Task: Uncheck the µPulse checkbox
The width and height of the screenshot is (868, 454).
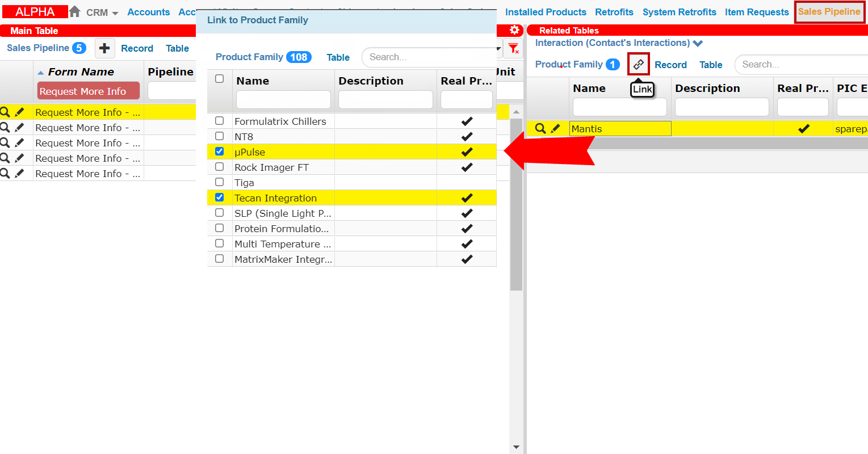Action: click(x=220, y=152)
